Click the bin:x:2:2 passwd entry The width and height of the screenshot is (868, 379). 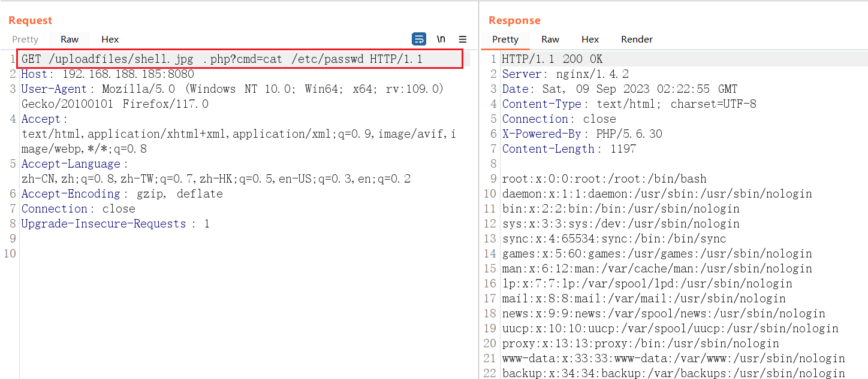click(x=620, y=209)
